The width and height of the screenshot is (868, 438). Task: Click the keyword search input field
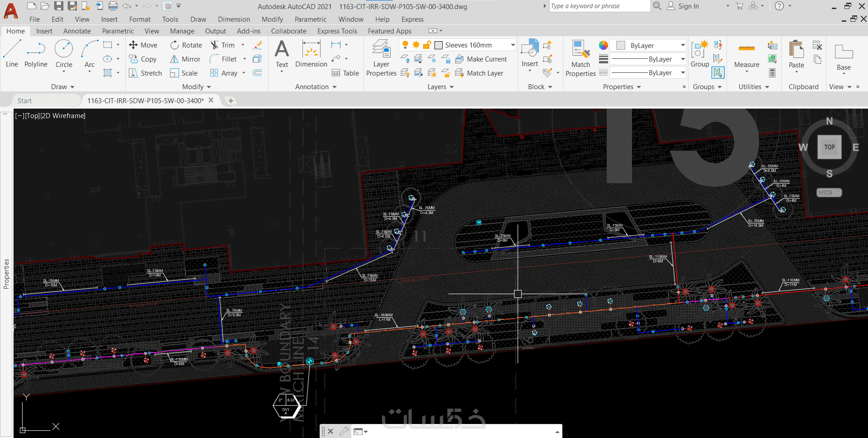tap(599, 6)
